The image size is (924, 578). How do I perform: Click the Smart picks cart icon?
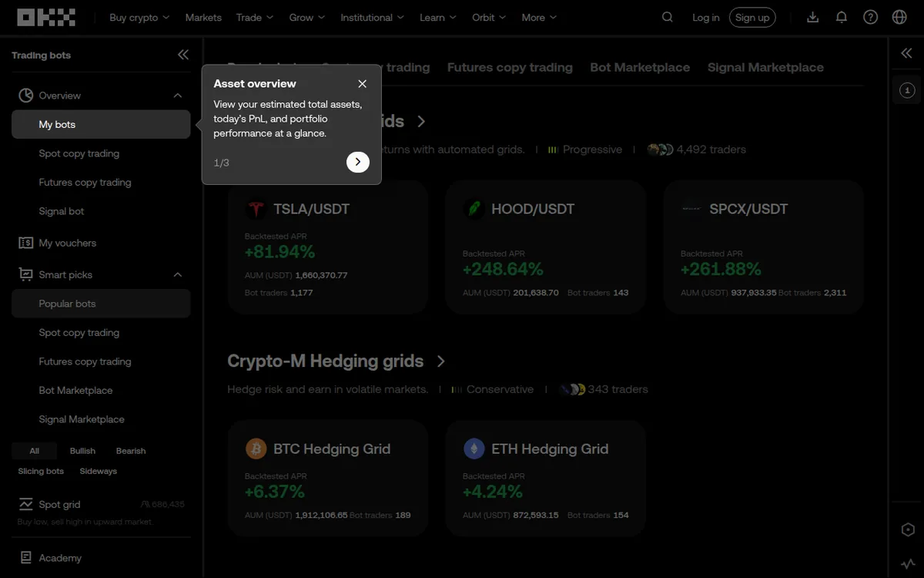(x=26, y=274)
